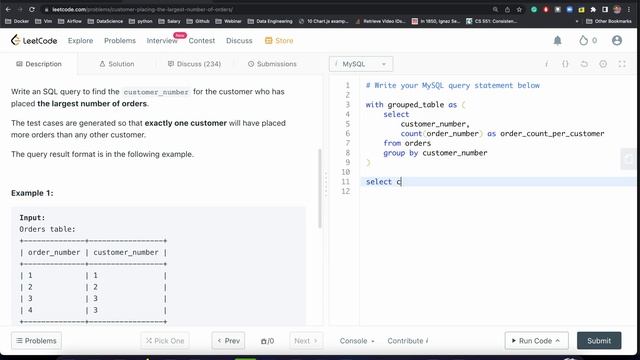
Task: Bookmark this page with the star
Action: (519, 9)
